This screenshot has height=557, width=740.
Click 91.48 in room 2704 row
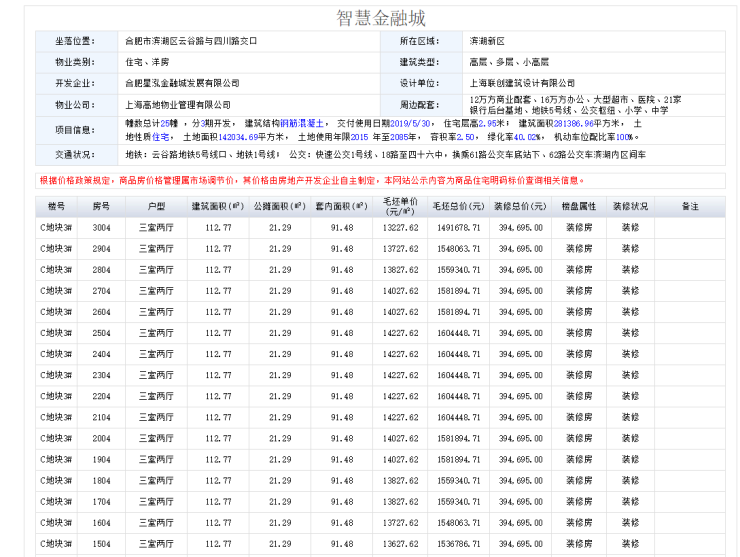tap(342, 291)
